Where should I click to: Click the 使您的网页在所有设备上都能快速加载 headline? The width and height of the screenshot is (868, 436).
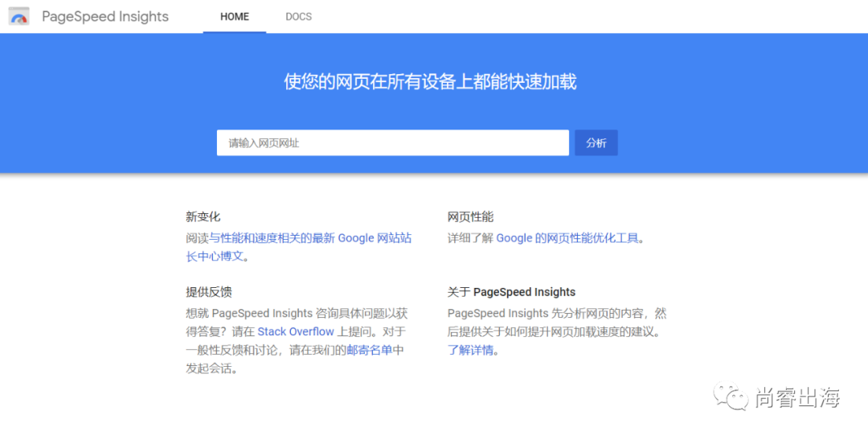[x=430, y=82]
